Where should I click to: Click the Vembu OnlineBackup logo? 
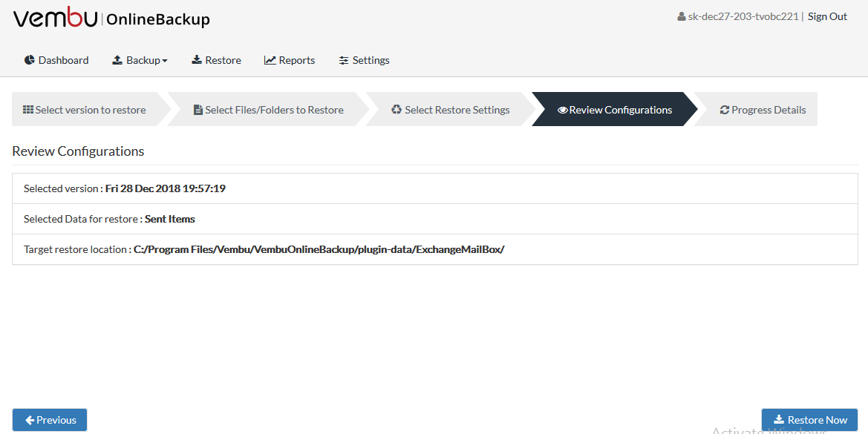[x=111, y=19]
